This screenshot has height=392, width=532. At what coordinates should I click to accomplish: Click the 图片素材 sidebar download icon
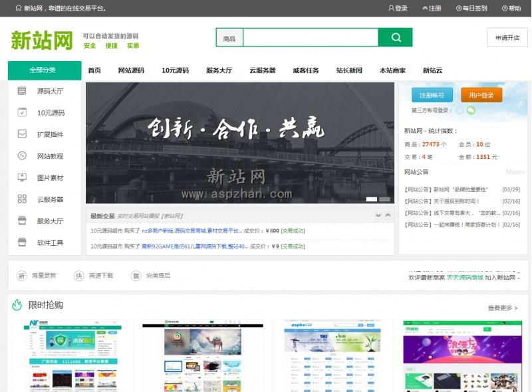pyautogui.click(x=22, y=177)
